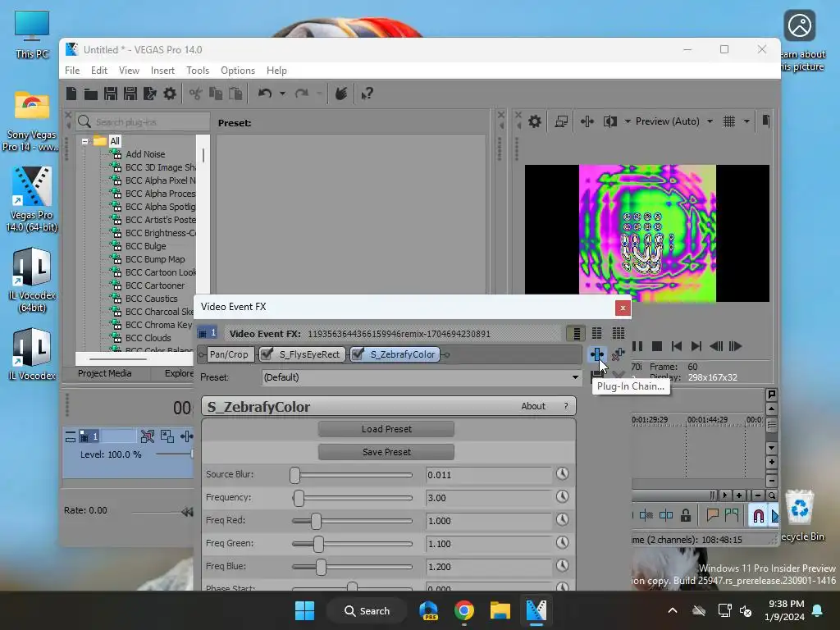
Task: Switch FX window to two column view
Action: 597,333
